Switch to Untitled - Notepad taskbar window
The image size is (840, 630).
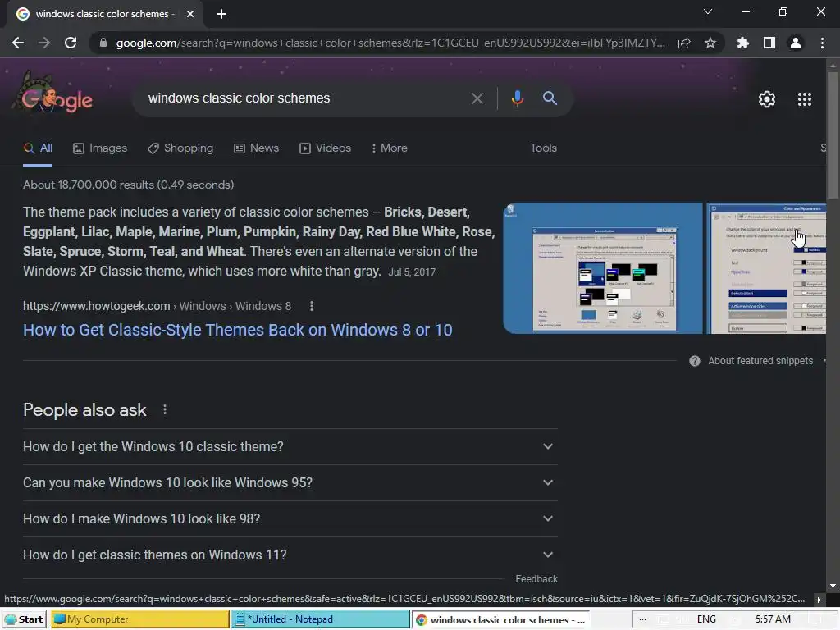[321, 619]
